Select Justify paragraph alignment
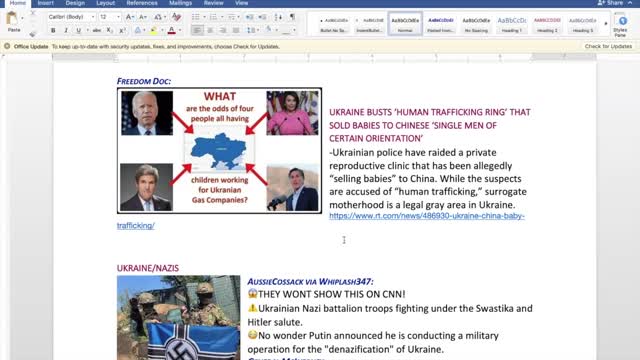 coord(236,30)
